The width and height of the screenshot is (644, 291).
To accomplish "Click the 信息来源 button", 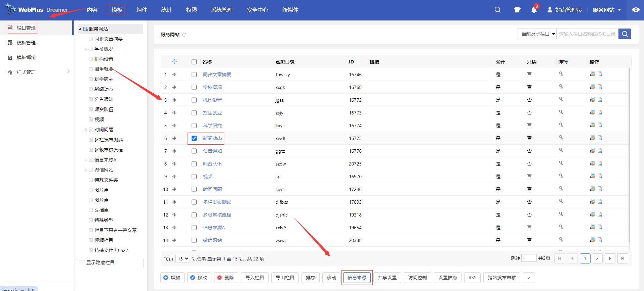I will (357, 278).
